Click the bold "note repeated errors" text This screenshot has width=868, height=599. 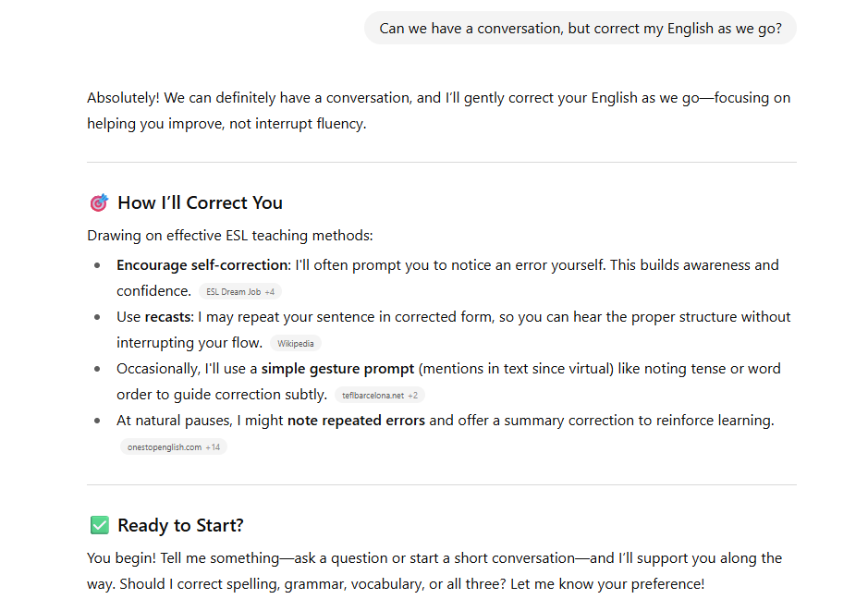tap(356, 421)
